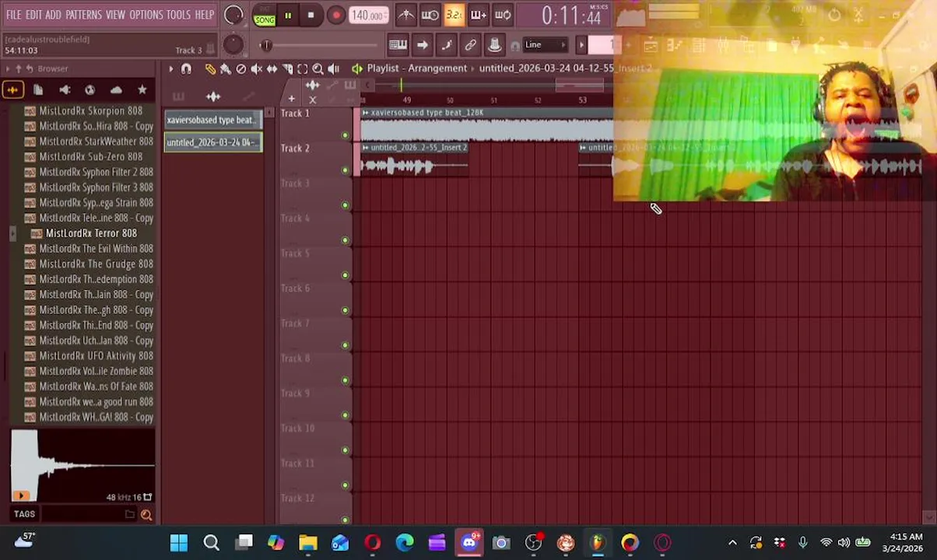Viewport: 937px width, 560px height.
Task: Select the playlist Slice tool
Action: (287, 69)
